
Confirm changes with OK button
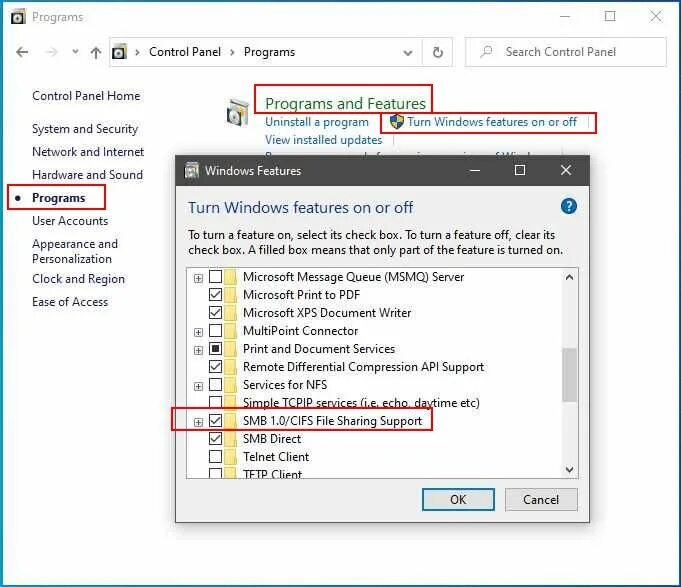(x=458, y=500)
